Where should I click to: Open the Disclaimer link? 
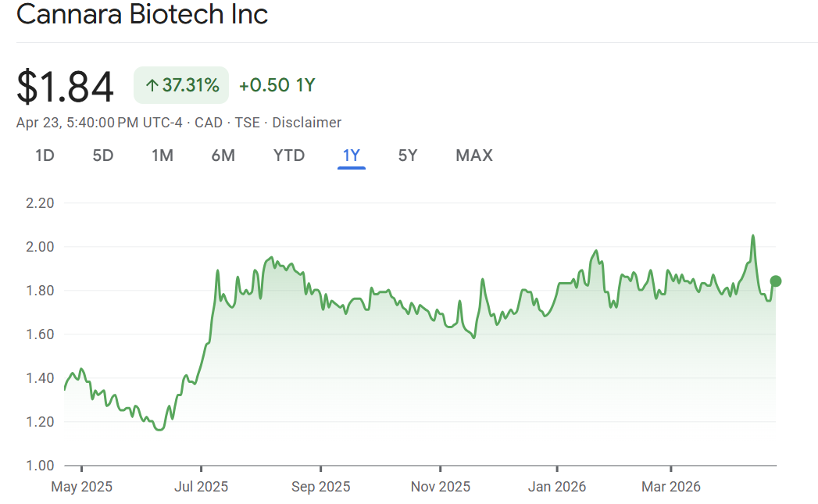[x=306, y=123]
